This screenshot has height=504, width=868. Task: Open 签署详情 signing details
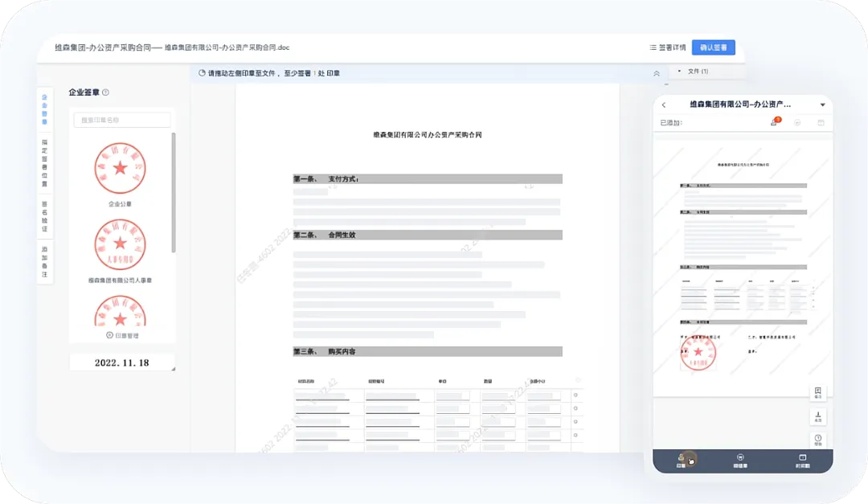tap(667, 47)
